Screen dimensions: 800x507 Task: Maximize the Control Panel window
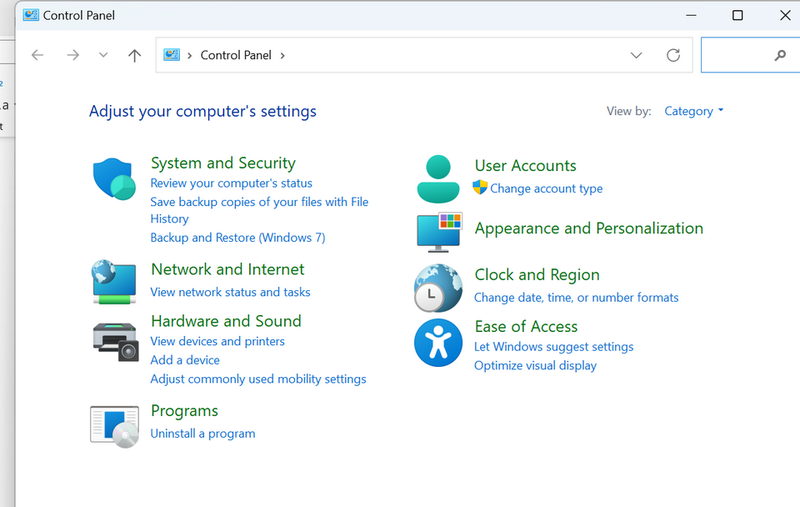click(737, 15)
